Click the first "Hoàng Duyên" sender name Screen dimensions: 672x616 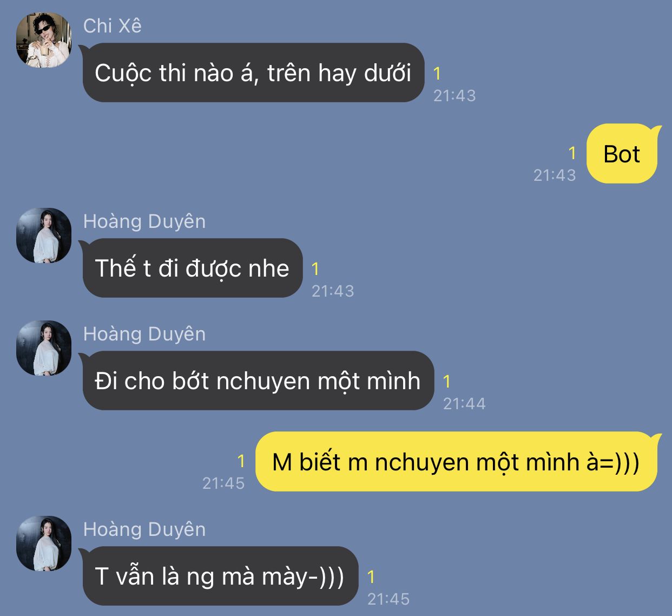coord(144,221)
